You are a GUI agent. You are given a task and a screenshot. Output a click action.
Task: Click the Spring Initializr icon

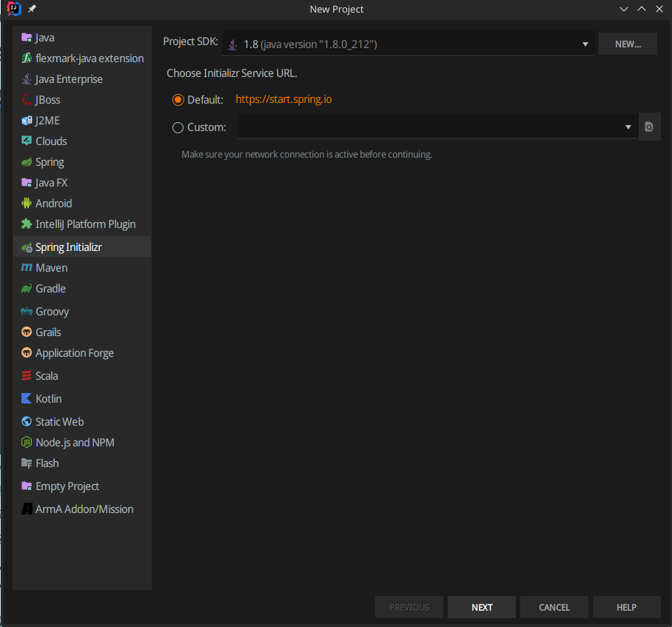[x=27, y=247]
